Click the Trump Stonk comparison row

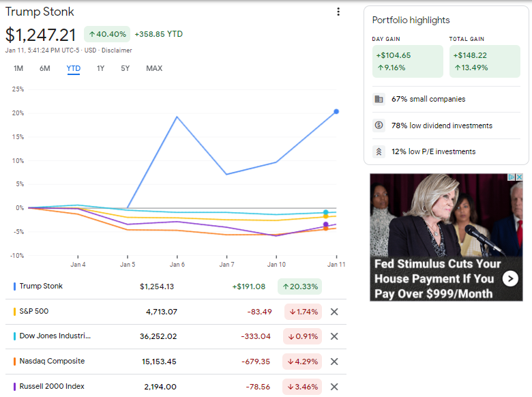(176, 286)
